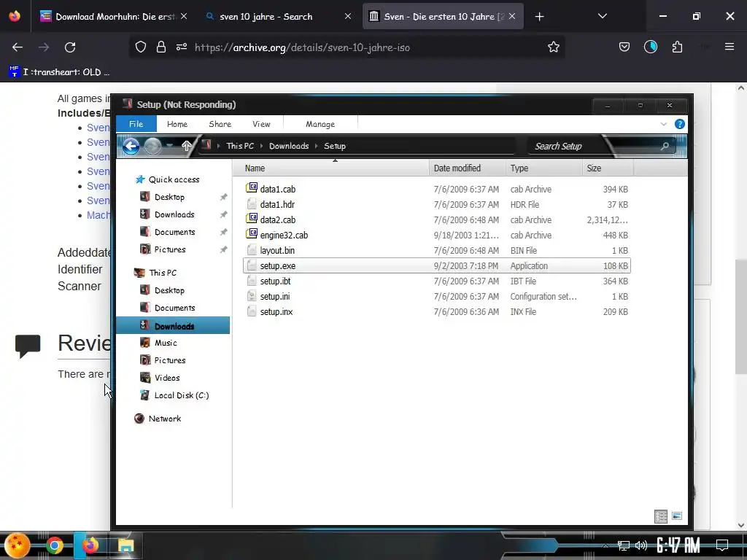Select engine32.cab file icon
The image size is (747, 560).
pyautogui.click(x=252, y=234)
